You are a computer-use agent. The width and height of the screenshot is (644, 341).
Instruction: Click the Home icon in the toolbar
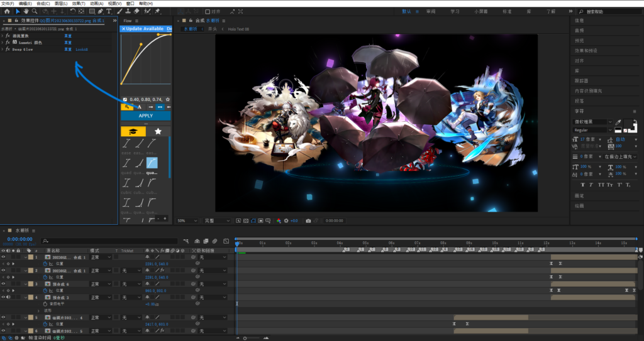pos(7,11)
